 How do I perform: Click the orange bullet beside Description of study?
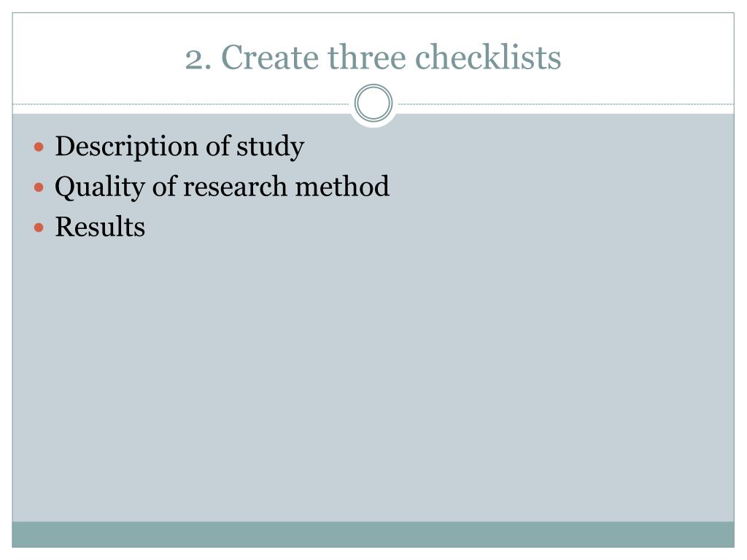(40, 147)
